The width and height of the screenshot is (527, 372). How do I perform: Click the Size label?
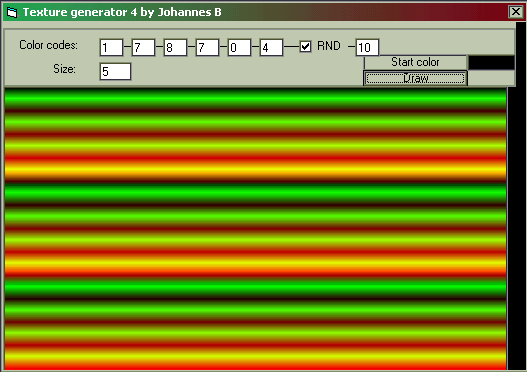click(64, 69)
